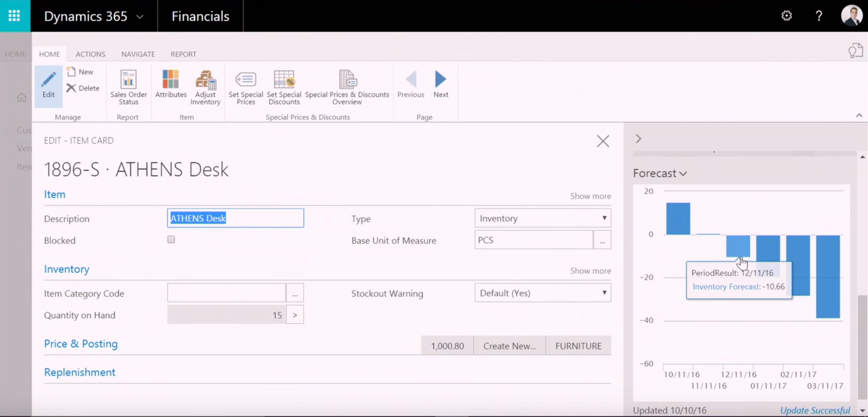Click the Quantity on Hand value
The image size is (868, 417).
(226, 315)
